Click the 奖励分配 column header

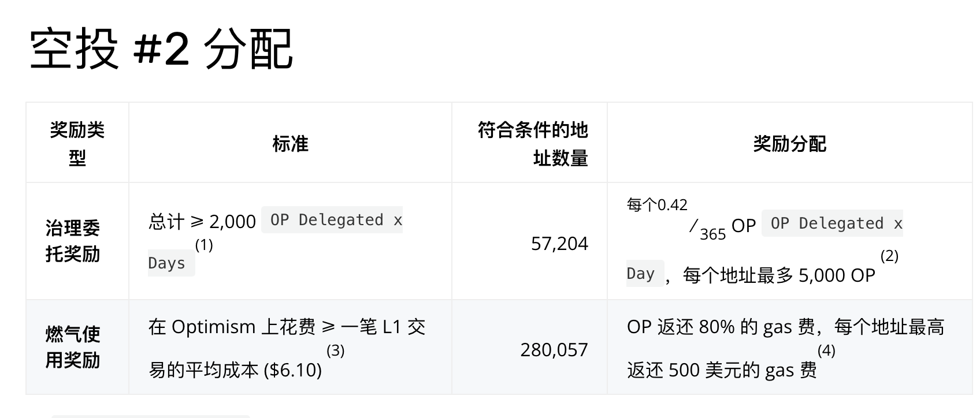[790, 144]
